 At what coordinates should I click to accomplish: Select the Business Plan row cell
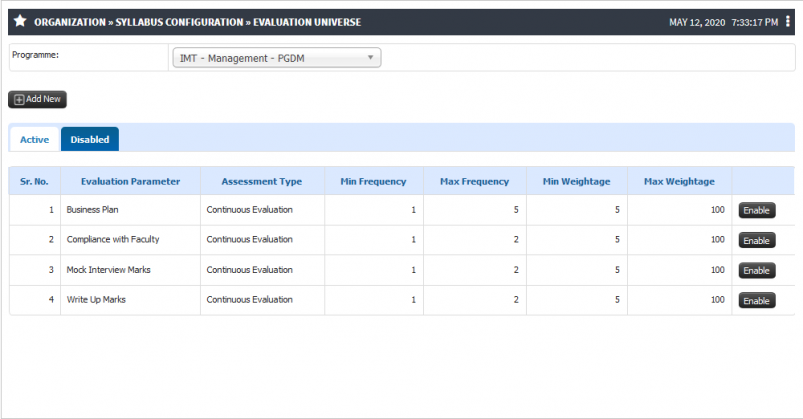coord(92,210)
